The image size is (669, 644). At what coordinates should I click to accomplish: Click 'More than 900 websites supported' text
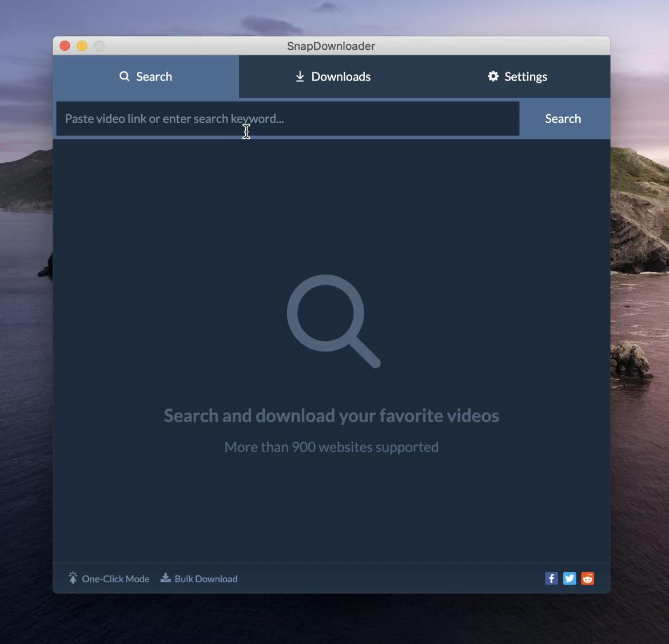[332, 447]
